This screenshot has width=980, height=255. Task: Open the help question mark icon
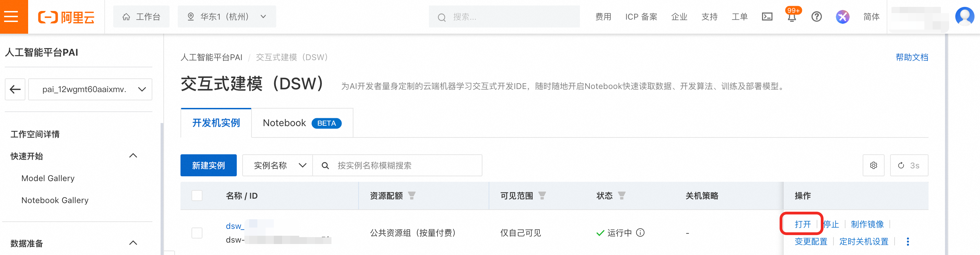(x=816, y=17)
